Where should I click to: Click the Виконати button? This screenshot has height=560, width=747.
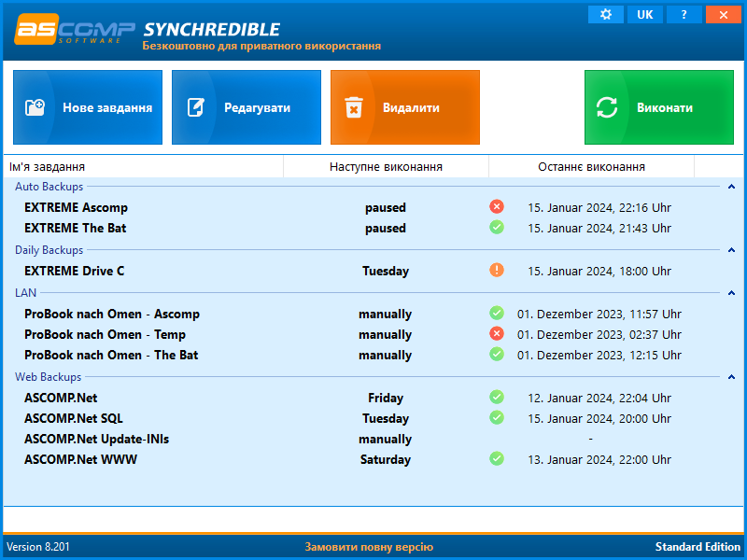tap(659, 107)
